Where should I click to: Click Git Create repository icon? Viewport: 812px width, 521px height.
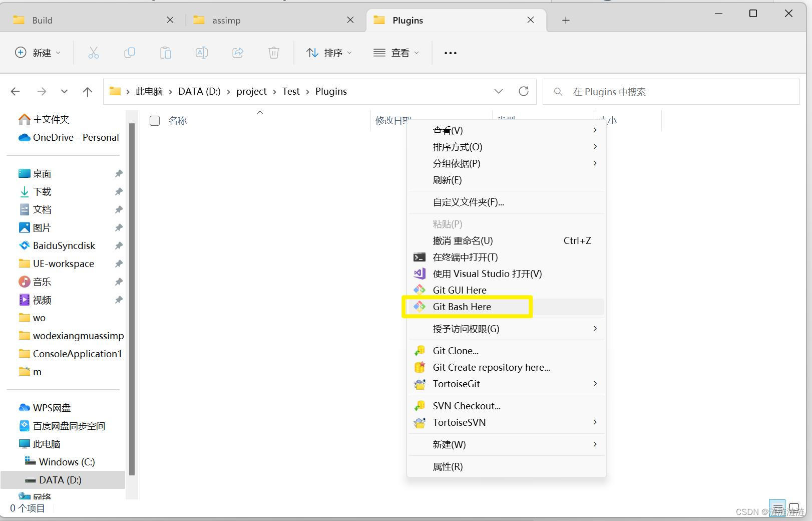420,367
